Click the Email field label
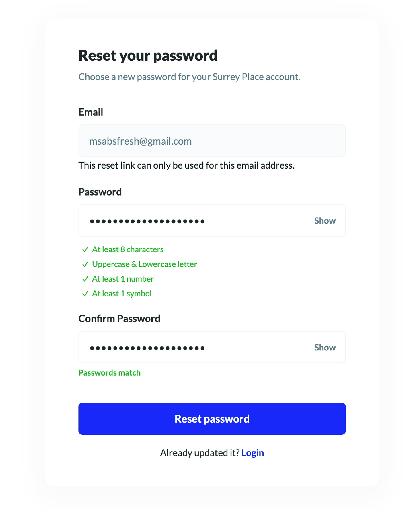The width and height of the screenshot is (420, 510). point(91,112)
